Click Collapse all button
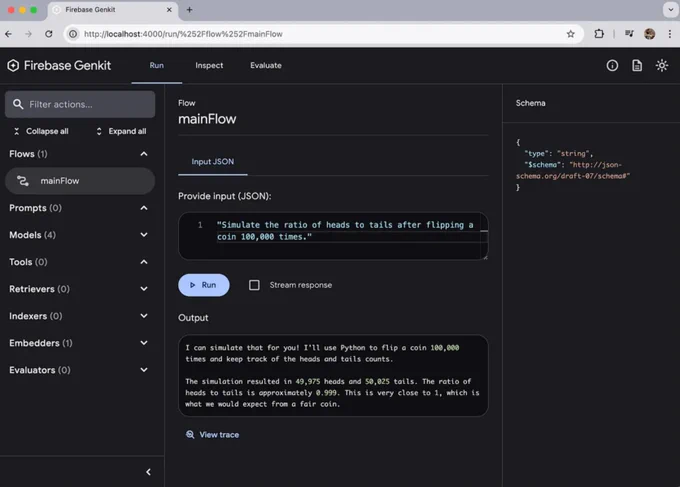The image size is (680, 487). click(x=41, y=131)
